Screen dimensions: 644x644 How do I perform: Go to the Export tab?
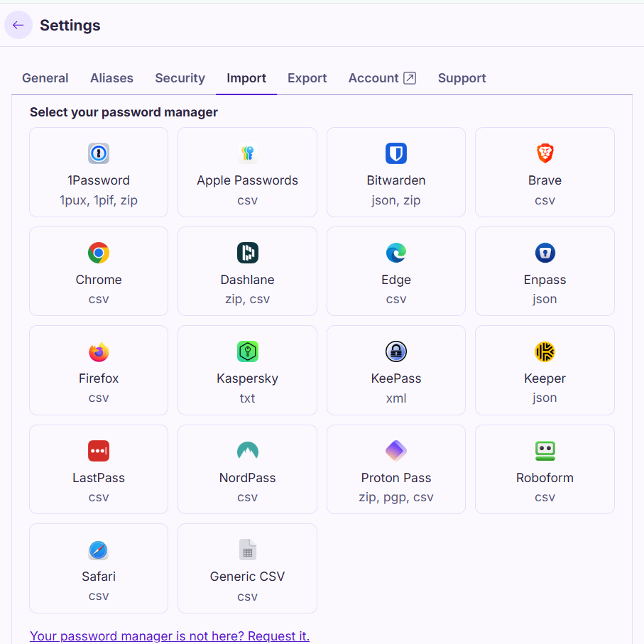307,78
